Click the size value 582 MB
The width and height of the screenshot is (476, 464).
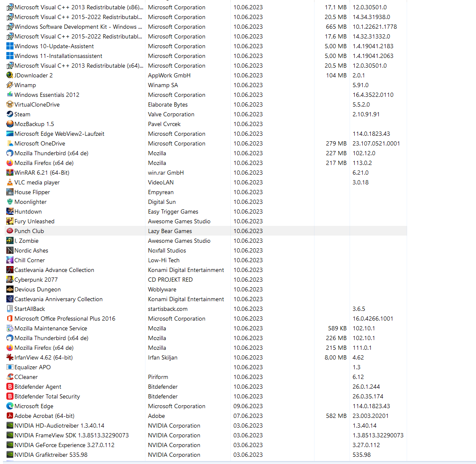(336, 415)
